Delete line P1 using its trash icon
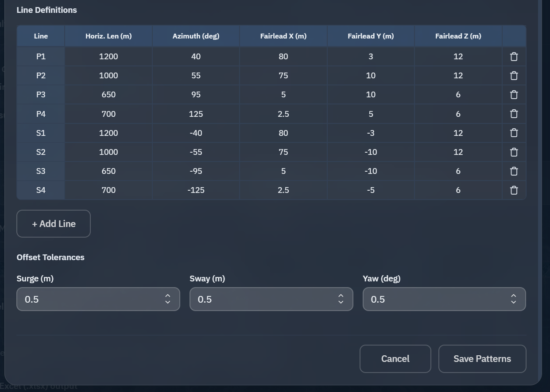550x392 pixels. (514, 56)
